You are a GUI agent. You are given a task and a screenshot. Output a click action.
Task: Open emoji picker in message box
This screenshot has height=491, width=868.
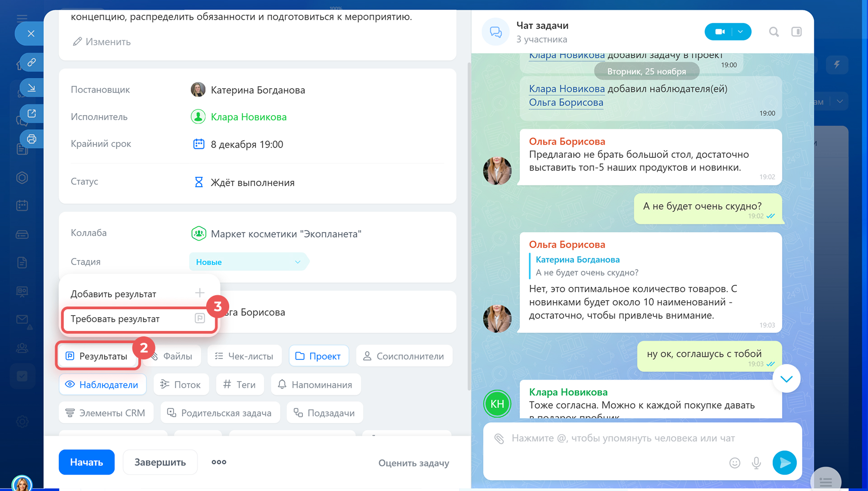(x=735, y=463)
